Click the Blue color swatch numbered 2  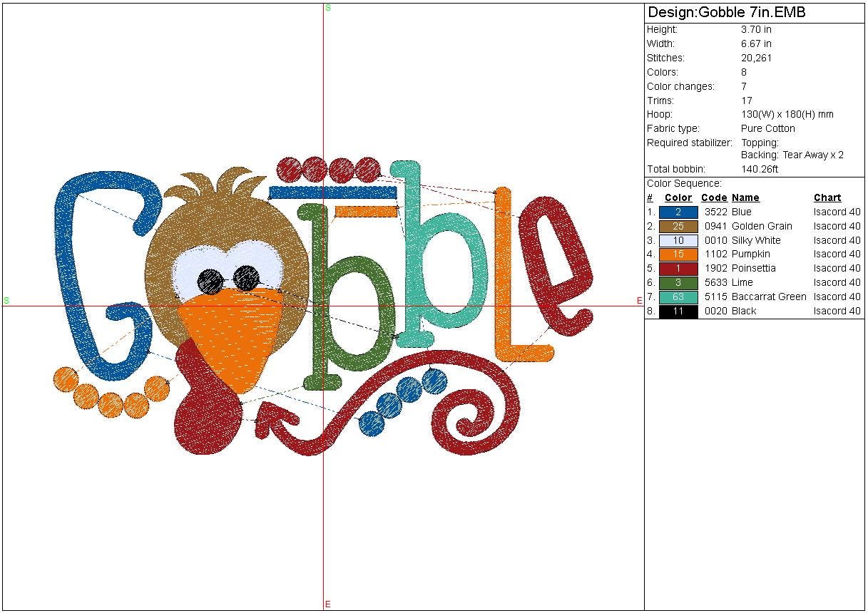(x=678, y=212)
